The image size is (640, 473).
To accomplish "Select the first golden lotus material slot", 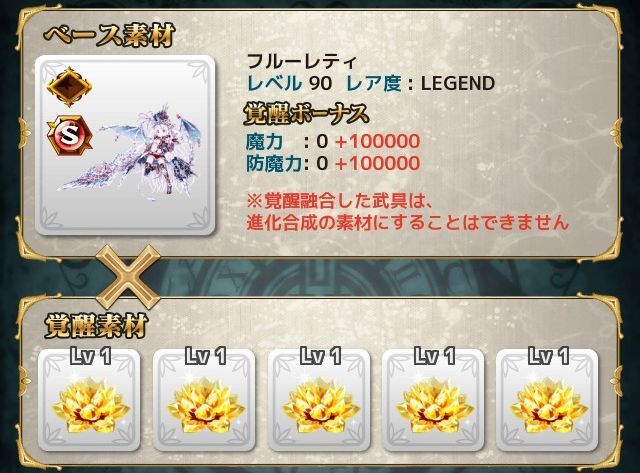I will coord(89,400).
